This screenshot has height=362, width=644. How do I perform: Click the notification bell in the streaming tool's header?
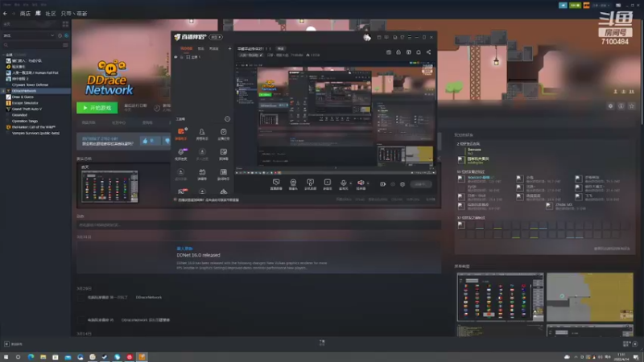pyautogui.click(x=419, y=52)
